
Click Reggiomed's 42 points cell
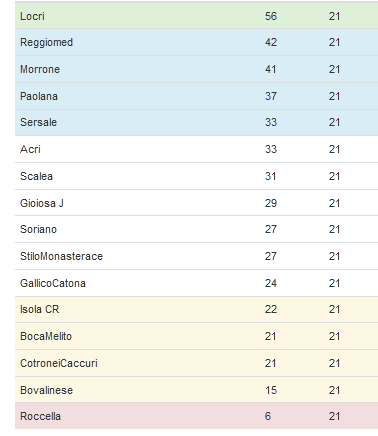click(x=271, y=42)
